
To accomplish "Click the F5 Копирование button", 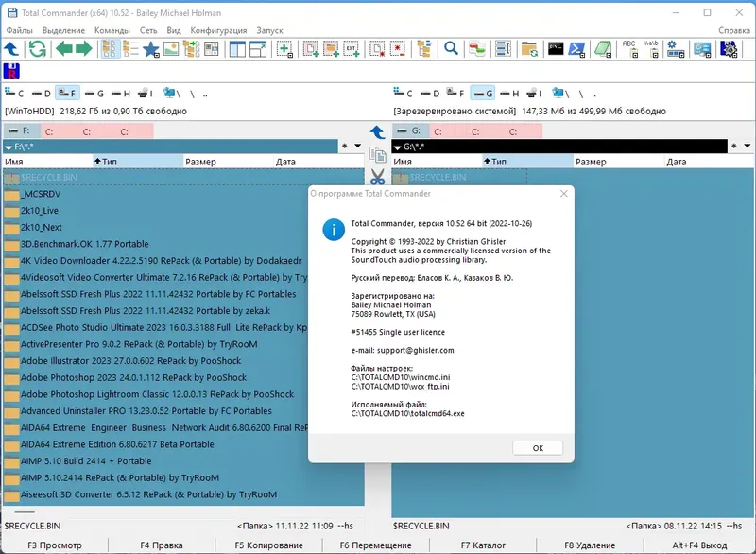I will click(269, 545).
